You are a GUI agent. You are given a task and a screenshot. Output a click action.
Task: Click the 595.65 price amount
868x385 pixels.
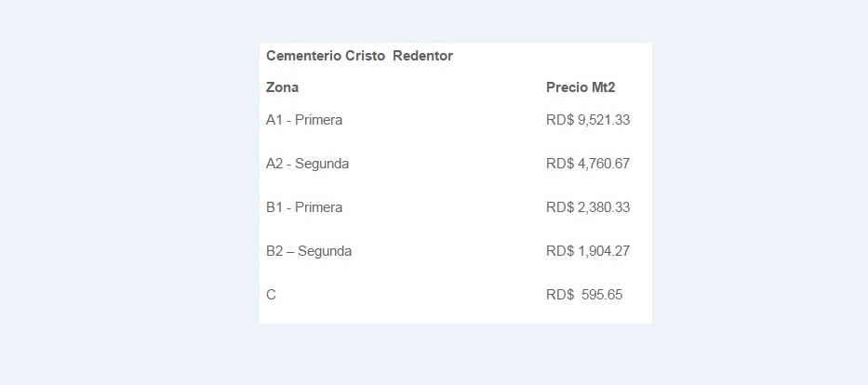click(602, 295)
